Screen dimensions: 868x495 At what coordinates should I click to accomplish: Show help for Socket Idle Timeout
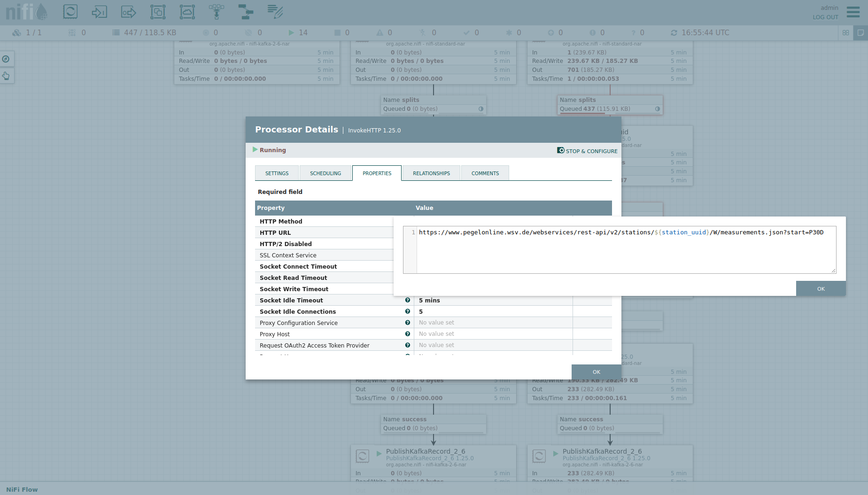[x=408, y=300]
